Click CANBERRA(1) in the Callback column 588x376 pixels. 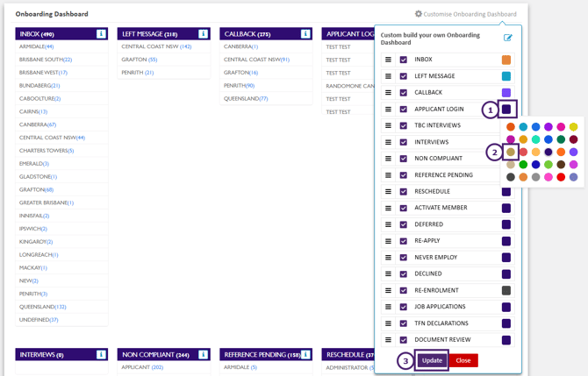(241, 46)
